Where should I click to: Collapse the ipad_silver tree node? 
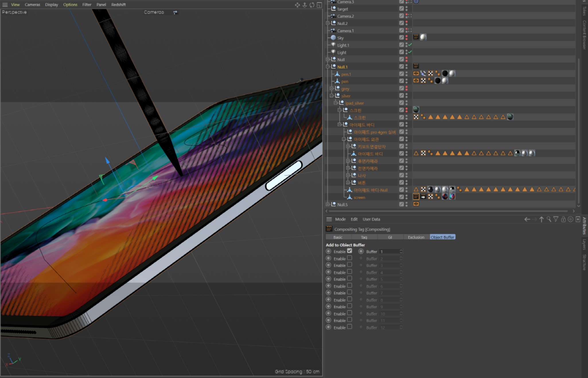pos(335,103)
